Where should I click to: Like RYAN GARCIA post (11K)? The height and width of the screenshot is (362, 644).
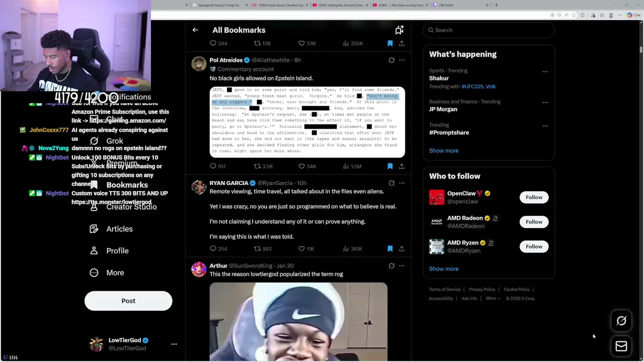[306, 249]
